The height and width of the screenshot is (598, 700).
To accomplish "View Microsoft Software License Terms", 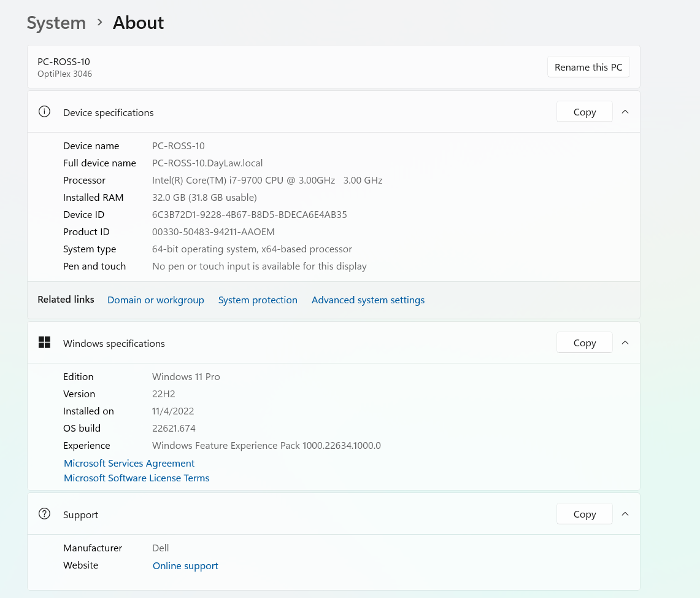I will [136, 478].
